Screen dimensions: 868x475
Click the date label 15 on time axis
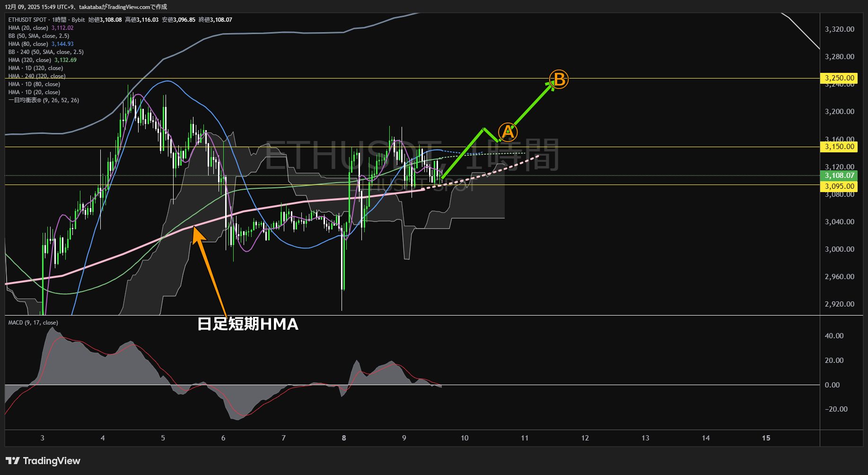click(x=766, y=438)
